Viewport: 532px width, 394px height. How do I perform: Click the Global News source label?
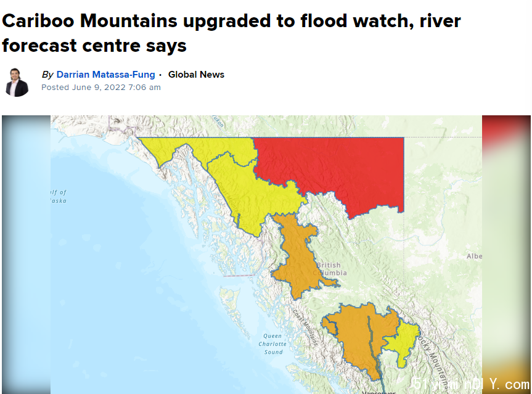tap(196, 75)
